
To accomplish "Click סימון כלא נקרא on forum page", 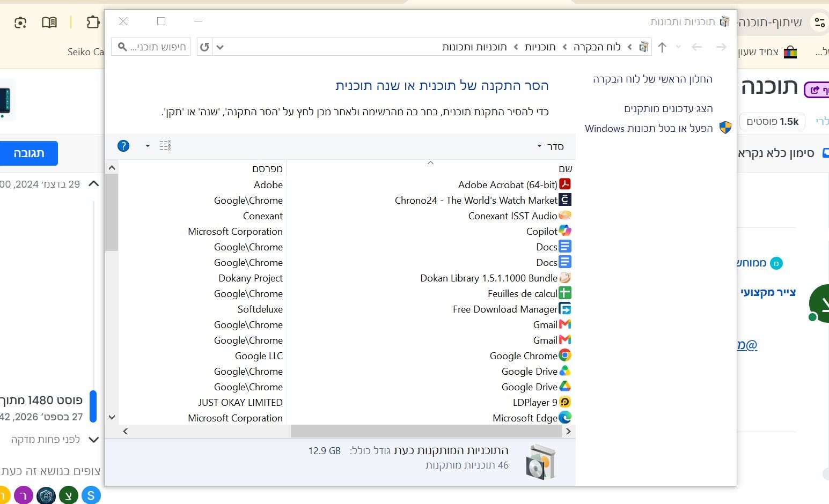I will click(783, 153).
